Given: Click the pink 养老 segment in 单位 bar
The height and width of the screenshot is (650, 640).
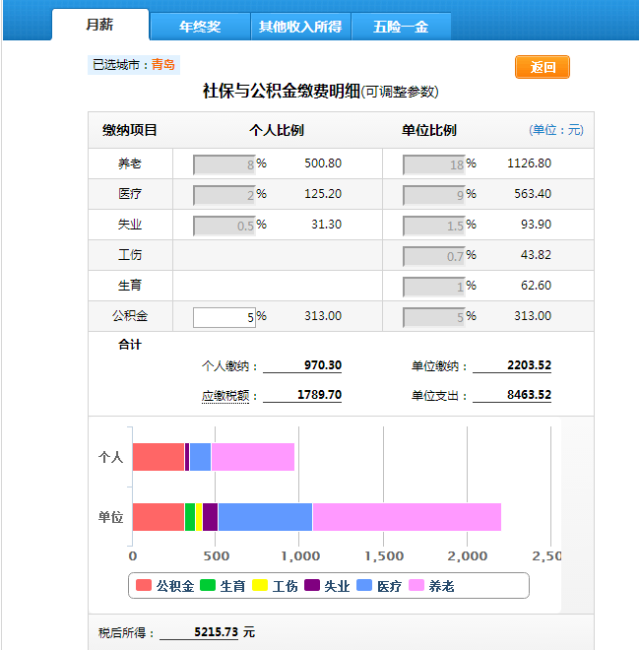Looking at the screenshot, I should [405, 517].
